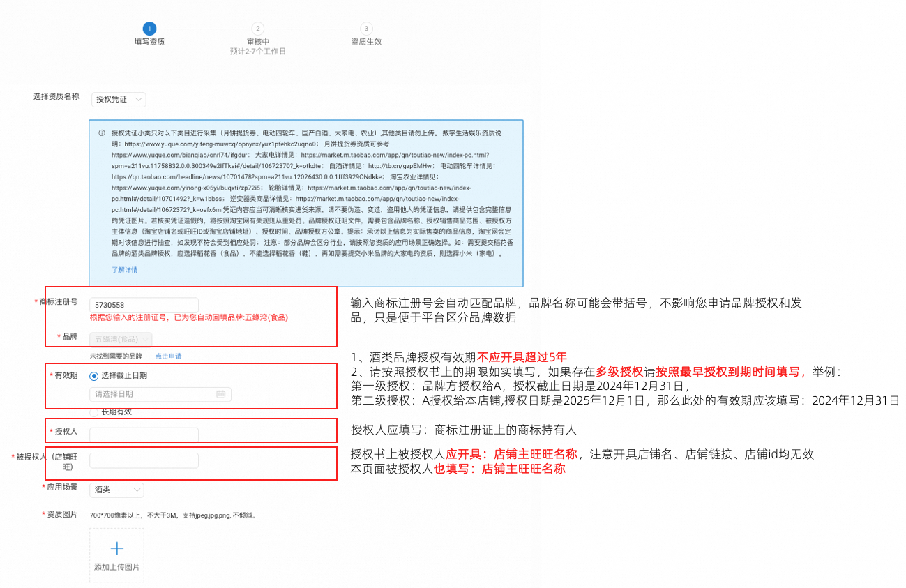The width and height of the screenshot is (906, 588).
Task: Open the 酒类 application scene dropdown
Action: click(117, 490)
